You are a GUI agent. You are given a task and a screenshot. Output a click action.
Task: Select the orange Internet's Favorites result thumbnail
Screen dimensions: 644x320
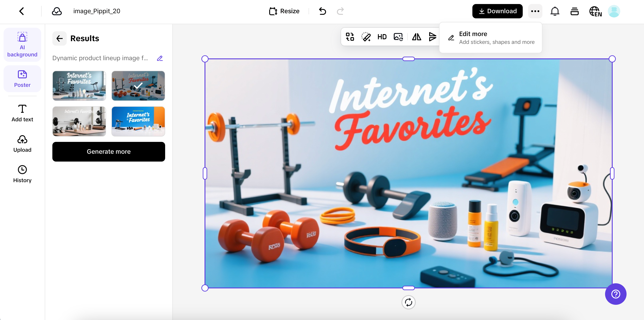click(138, 122)
